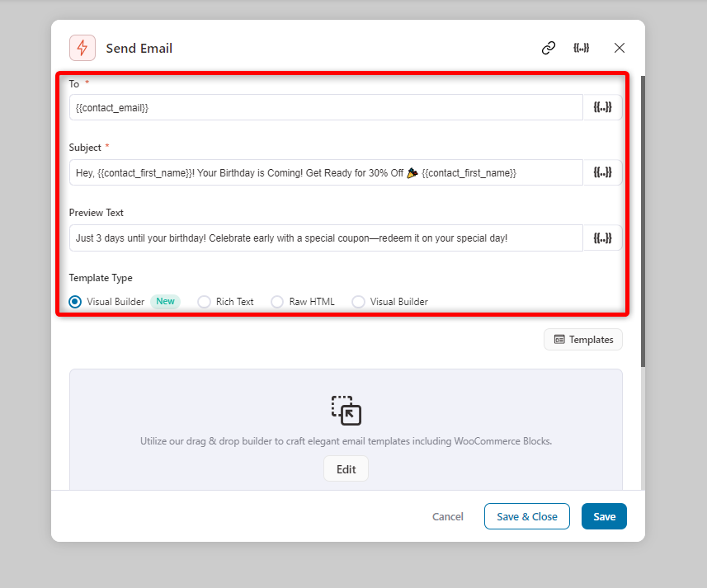This screenshot has height=588, width=707.
Task: Select the Raw HTML template type
Action: click(277, 302)
